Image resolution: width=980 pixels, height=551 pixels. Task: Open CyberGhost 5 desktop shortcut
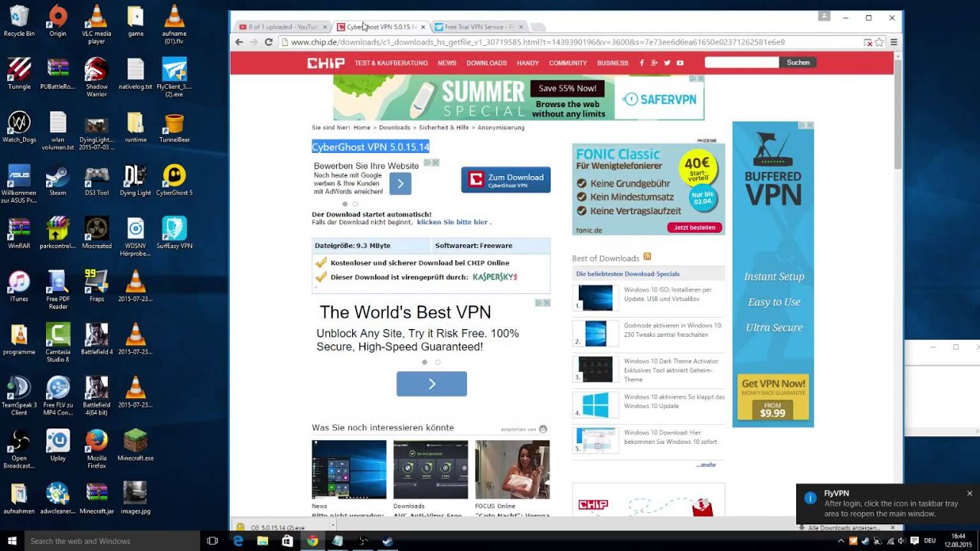[x=175, y=181]
